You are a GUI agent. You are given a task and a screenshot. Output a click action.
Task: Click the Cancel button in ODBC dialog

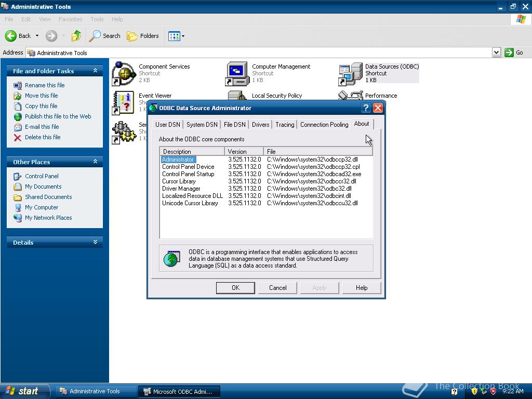click(x=277, y=288)
